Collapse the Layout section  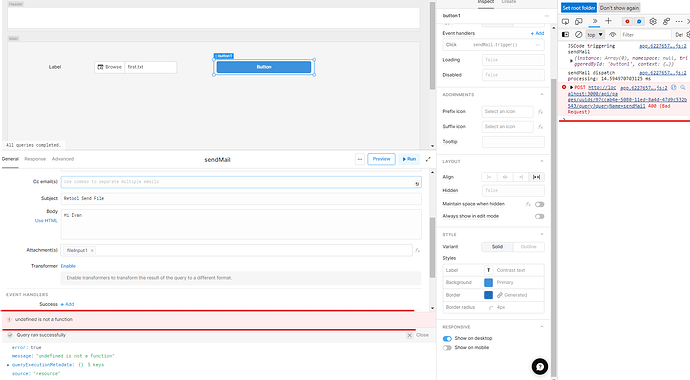point(542,161)
